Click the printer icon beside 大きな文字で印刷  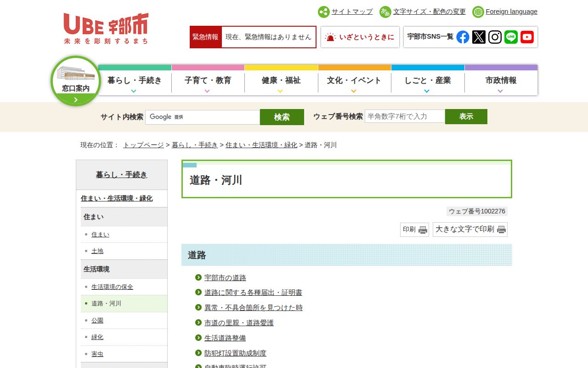click(502, 230)
